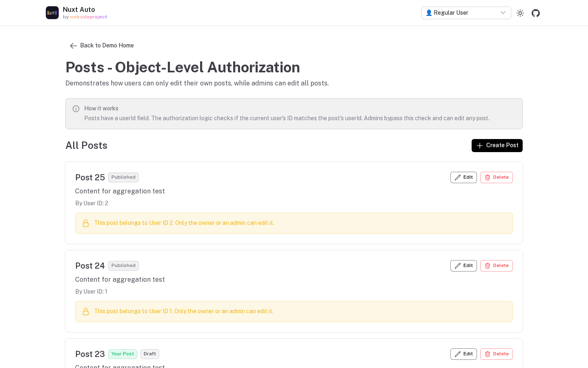Viewport: 588px width, 368px height.
Task: Click the Your Post badge on Post 23
Action: click(x=122, y=354)
